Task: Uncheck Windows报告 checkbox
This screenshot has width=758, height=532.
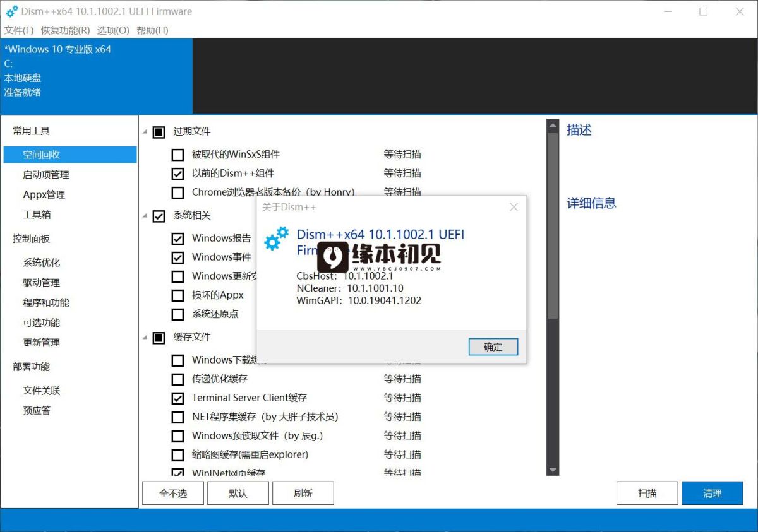Action: pyautogui.click(x=178, y=239)
